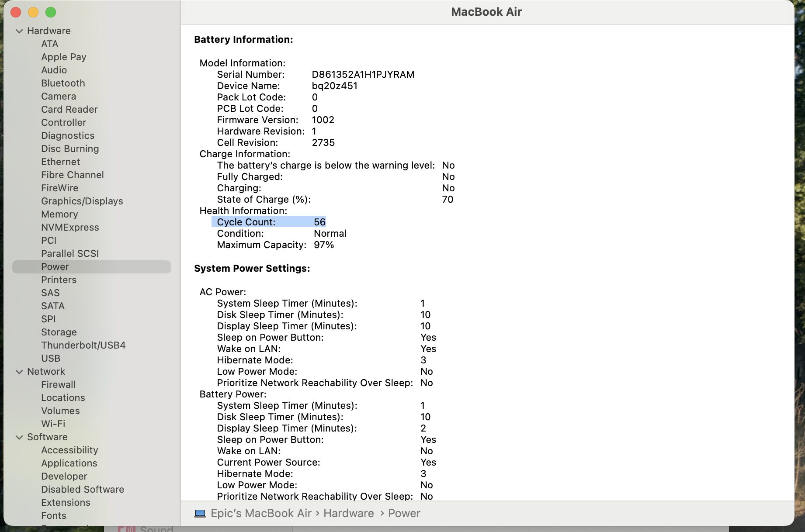Click Epic's MacBook Air in path bar

261,514
